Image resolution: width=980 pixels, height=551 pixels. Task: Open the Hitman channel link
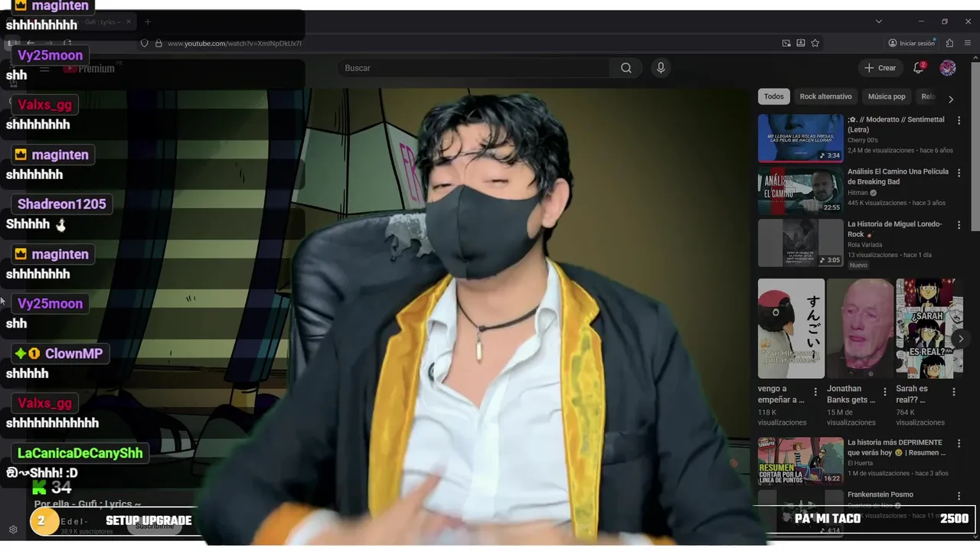click(857, 193)
